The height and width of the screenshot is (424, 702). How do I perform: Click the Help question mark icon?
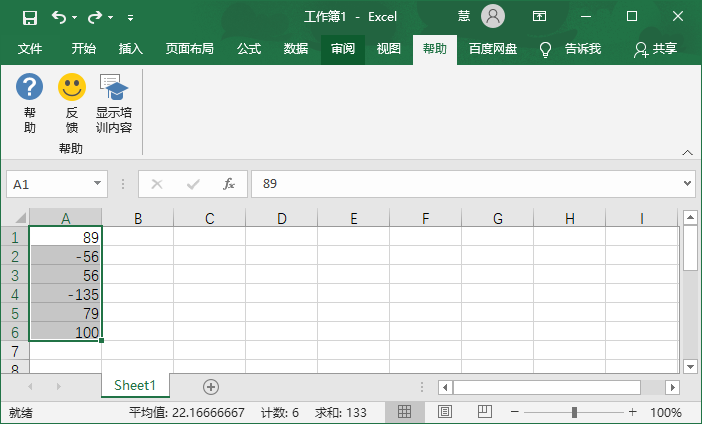[x=30, y=88]
